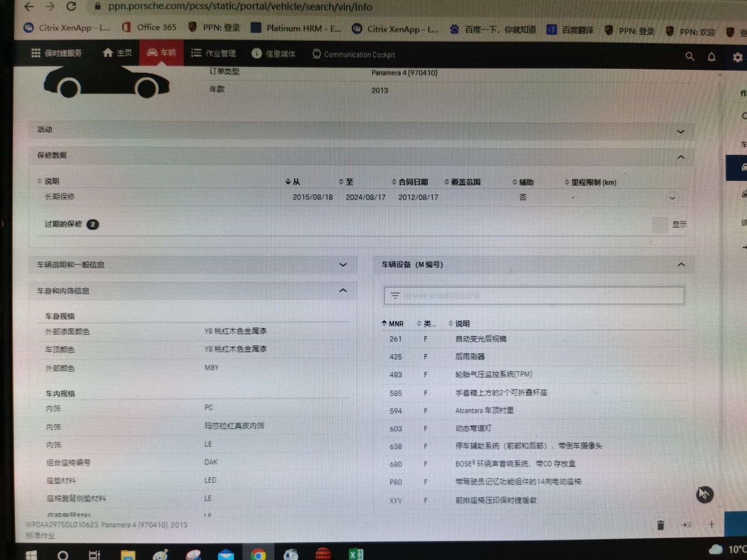Expand the 活动 section

tap(362, 130)
